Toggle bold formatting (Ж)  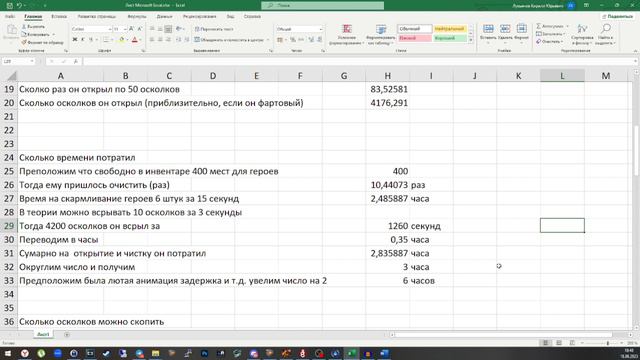75,40
